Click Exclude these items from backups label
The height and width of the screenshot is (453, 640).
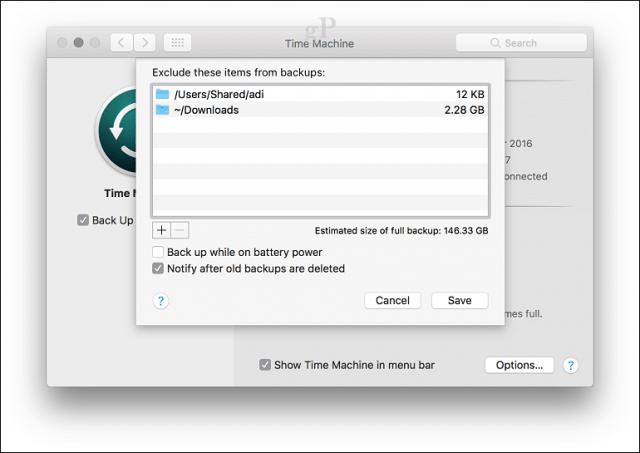point(239,73)
